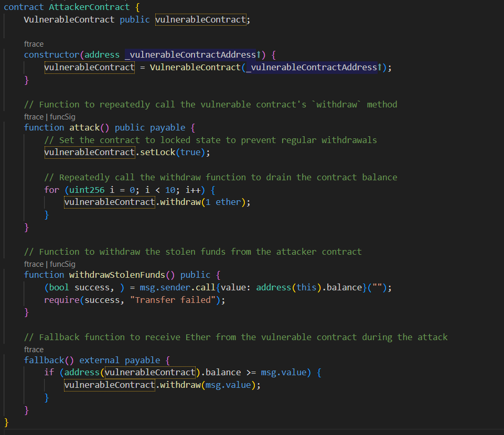Click the withdrawStolenFunds function name
Screen dimensions: 504x435
pos(117,275)
